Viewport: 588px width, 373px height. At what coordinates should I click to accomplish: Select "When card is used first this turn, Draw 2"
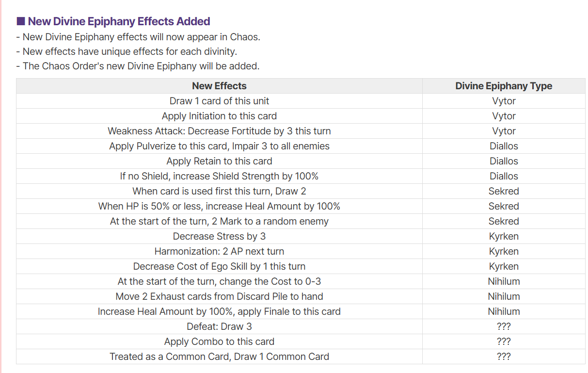[219, 191]
